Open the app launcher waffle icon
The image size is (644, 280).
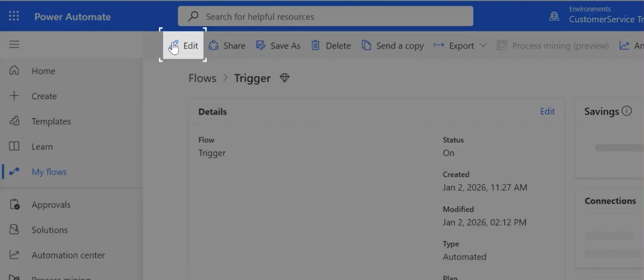click(14, 16)
